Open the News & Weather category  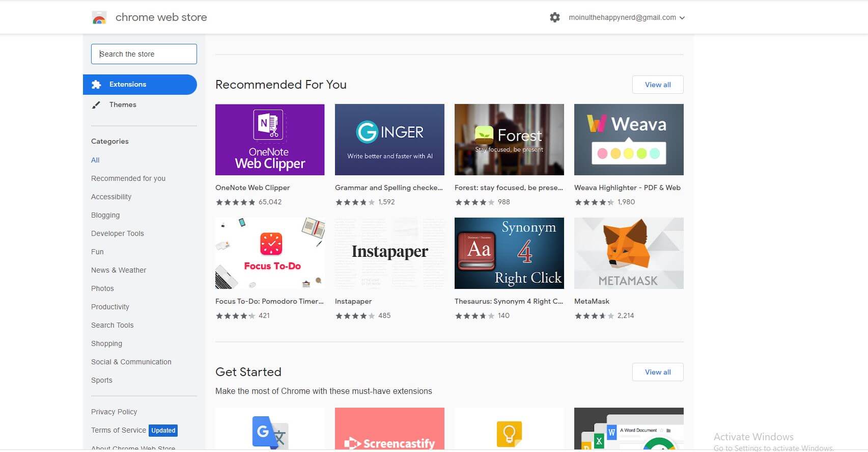[119, 270]
